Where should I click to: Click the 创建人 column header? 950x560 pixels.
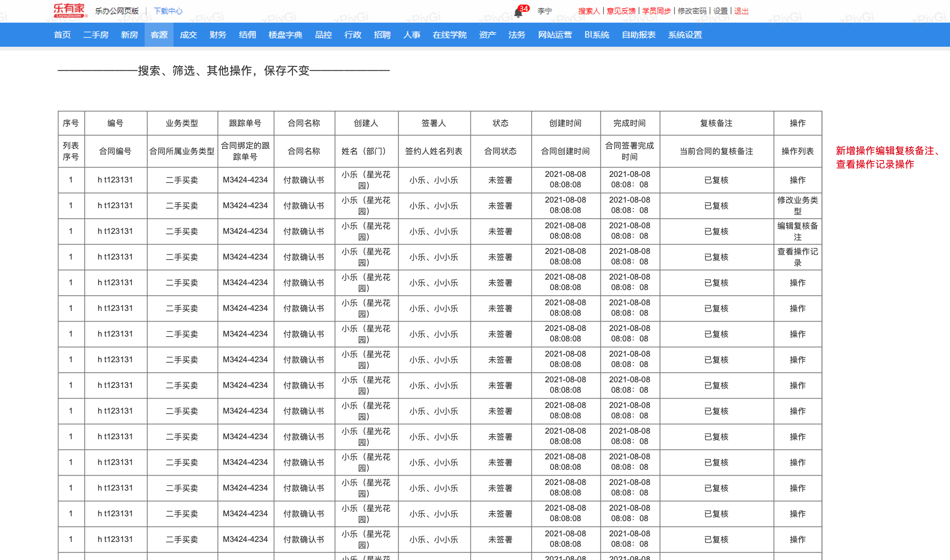click(x=366, y=123)
